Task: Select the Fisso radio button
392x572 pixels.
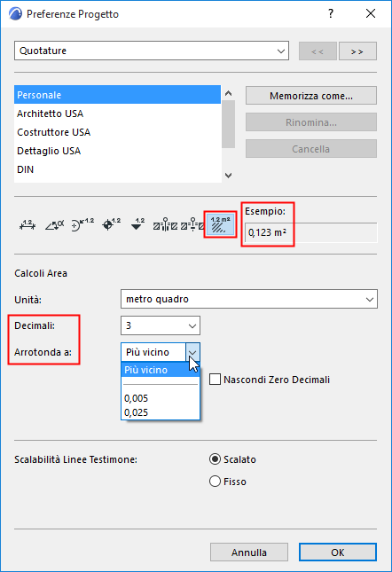Action: (x=216, y=482)
